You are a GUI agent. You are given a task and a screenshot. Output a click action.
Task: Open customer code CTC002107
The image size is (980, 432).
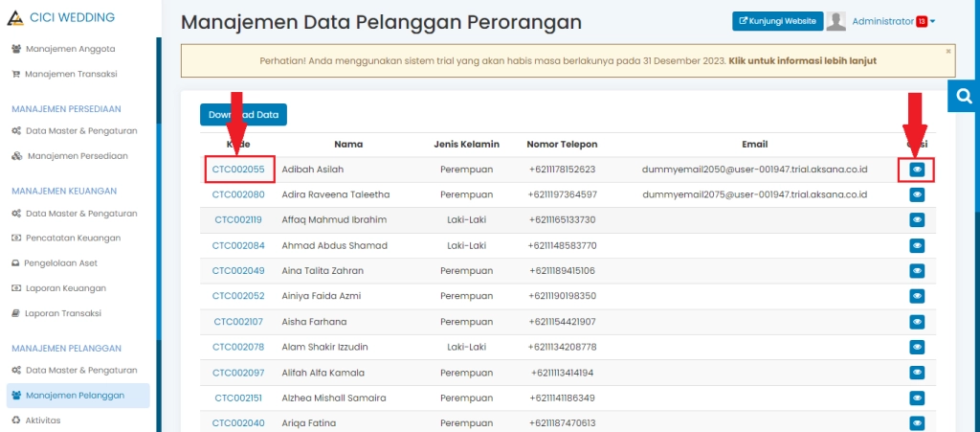tap(238, 322)
